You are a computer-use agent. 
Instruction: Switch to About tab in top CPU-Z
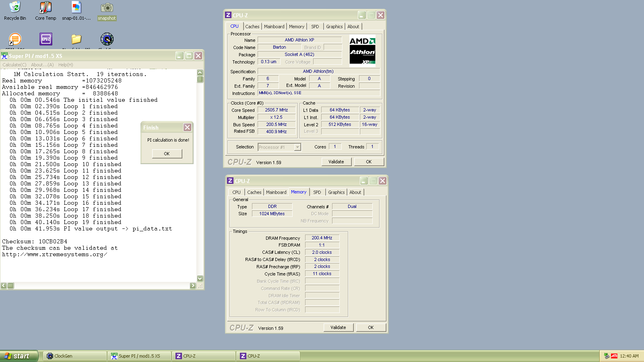tap(353, 27)
